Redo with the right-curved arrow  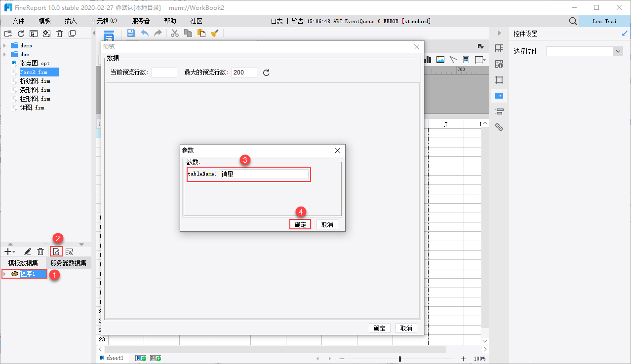click(x=158, y=33)
